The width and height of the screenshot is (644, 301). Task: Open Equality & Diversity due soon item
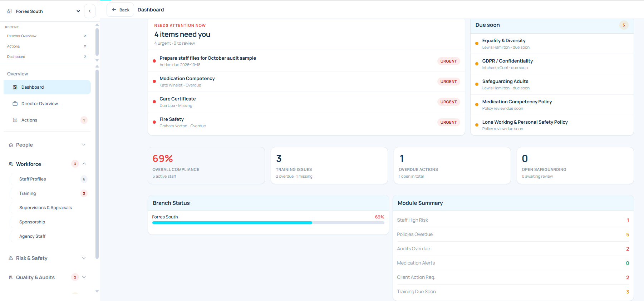(552, 44)
